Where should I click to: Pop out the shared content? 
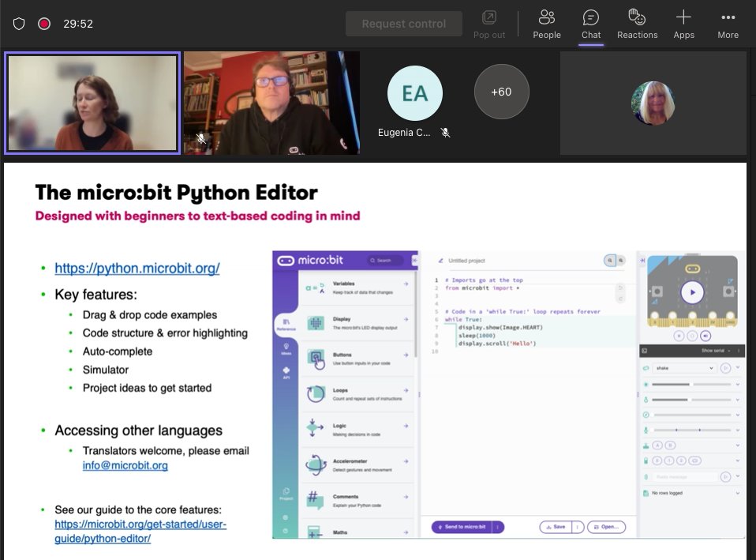click(489, 24)
